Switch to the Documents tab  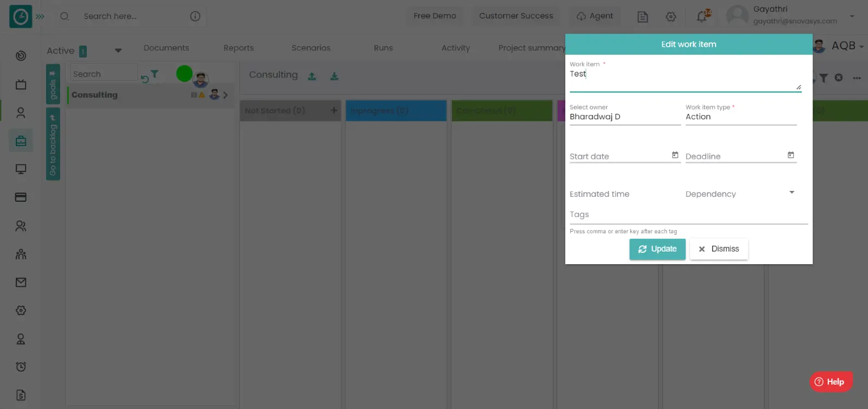(x=166, y=48)
